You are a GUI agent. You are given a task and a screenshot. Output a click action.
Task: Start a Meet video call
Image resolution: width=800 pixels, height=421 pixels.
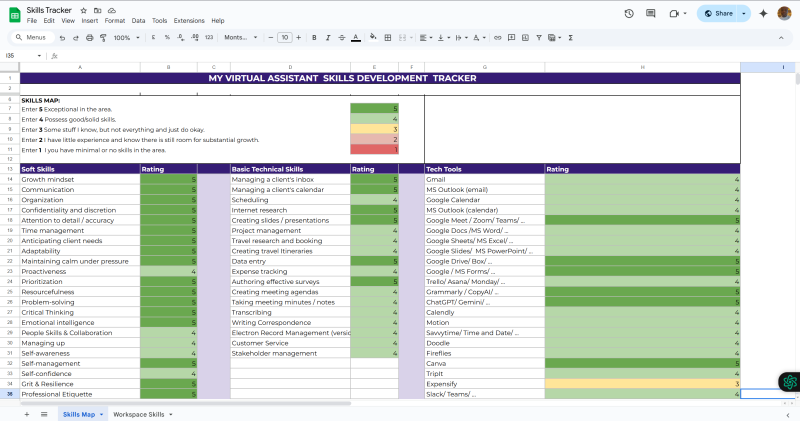pyautogui.click(x=674, y=14)
